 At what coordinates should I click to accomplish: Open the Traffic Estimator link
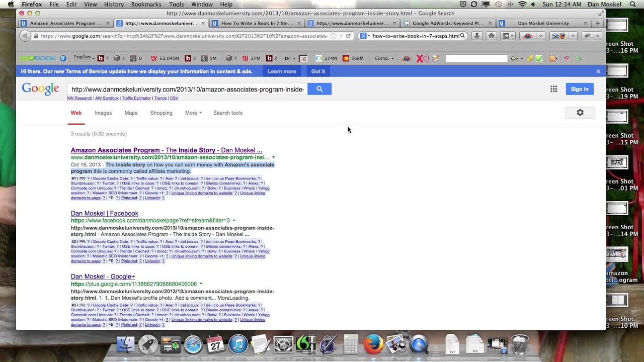tap(136, 98)
